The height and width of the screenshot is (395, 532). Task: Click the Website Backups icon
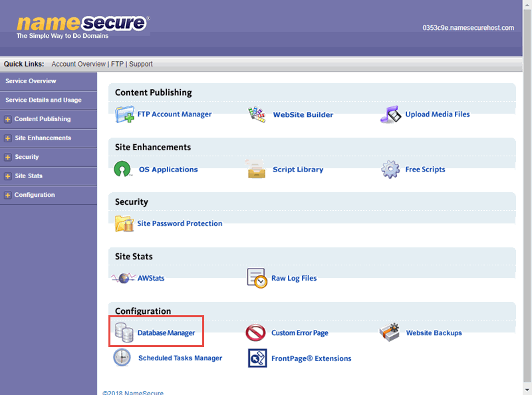point(390,332)
